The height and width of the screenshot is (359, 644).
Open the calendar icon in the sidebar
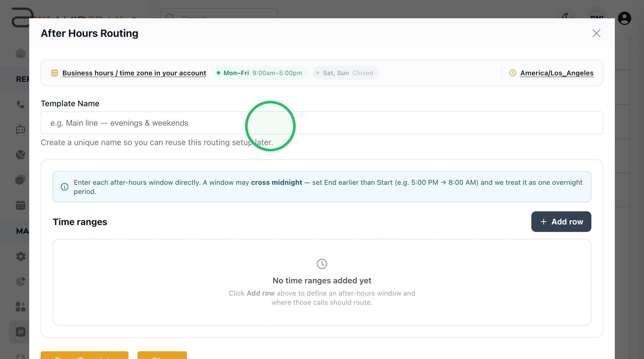point(21,205)
